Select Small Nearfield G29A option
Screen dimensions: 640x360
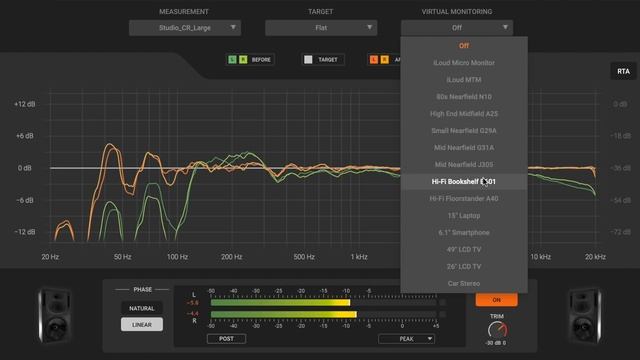pyautogui.click(x=464, y=131)
